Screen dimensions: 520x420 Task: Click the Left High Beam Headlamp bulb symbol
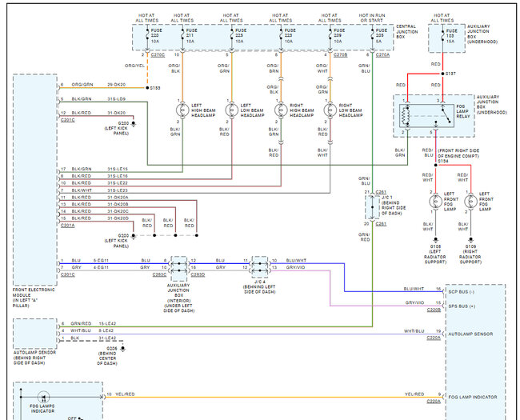(182, 110)
